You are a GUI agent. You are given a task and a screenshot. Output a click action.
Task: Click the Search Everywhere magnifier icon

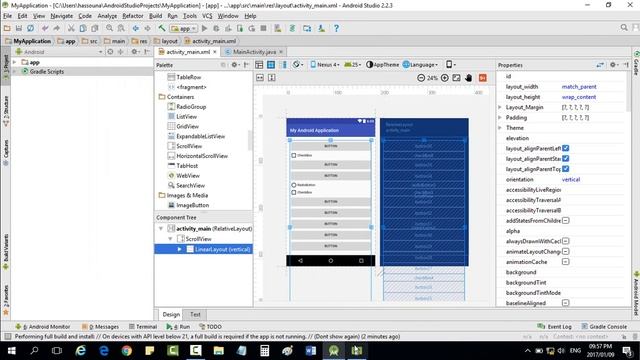coord(624,27)
